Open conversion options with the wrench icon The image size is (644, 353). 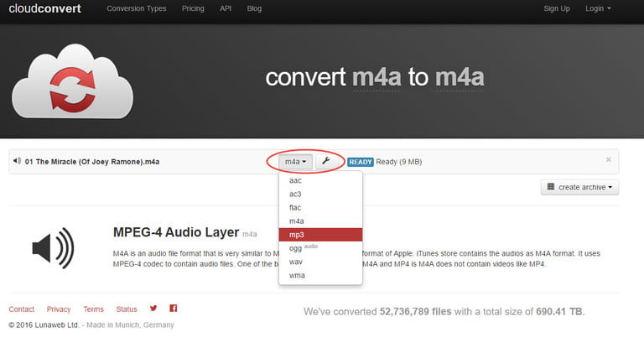click(326, 161)
